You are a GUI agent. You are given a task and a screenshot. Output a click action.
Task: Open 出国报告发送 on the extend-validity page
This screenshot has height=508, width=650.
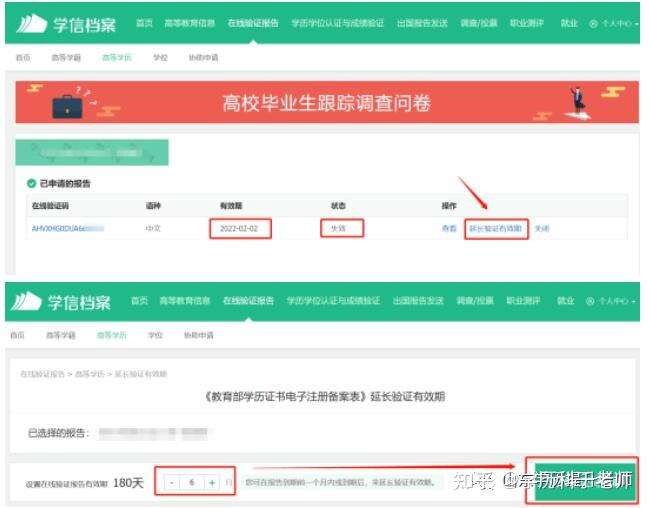[x=418, y=301]
